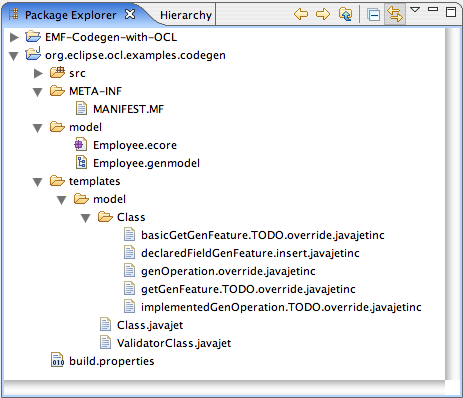
Task: Open the view menu dropdown triangle
Action: 415,10
